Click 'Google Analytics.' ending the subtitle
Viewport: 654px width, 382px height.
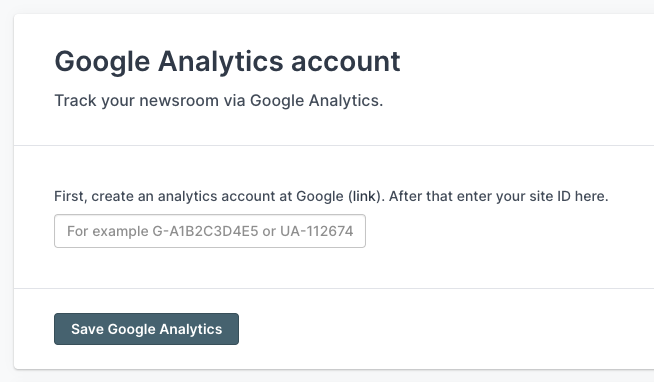[316, 101]
